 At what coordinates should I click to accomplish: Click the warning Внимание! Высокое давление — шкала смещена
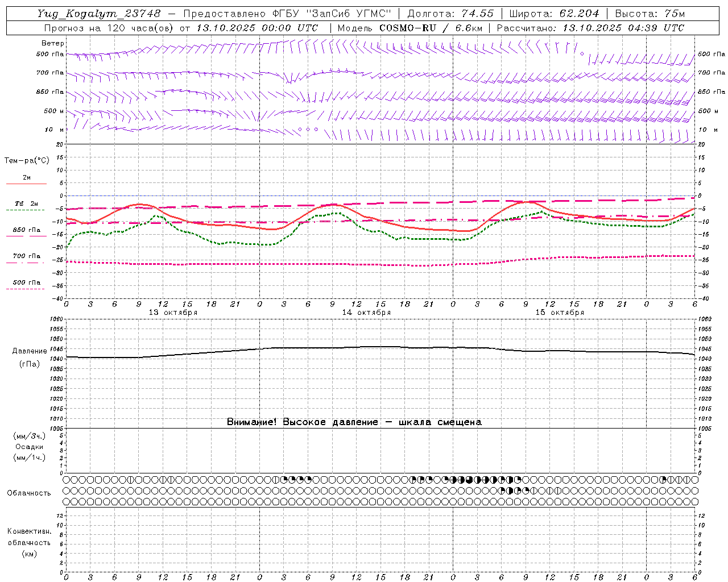pyautogui.click(x=354, y=422)
